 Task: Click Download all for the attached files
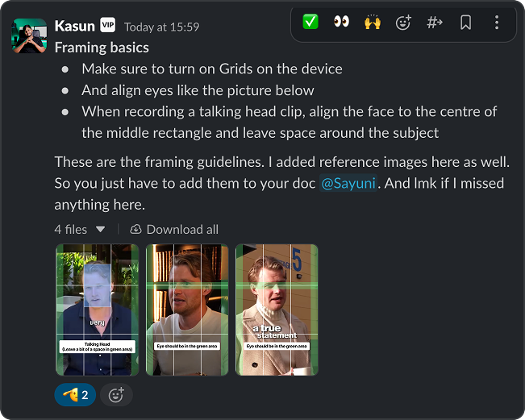tap(174, 230)
